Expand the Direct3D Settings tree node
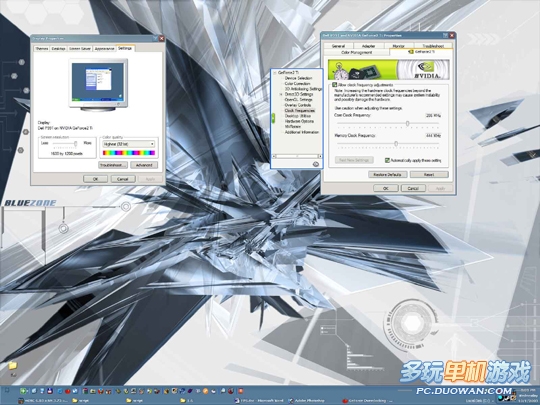This screenshot has height=405, width=540. coord(281,94)
